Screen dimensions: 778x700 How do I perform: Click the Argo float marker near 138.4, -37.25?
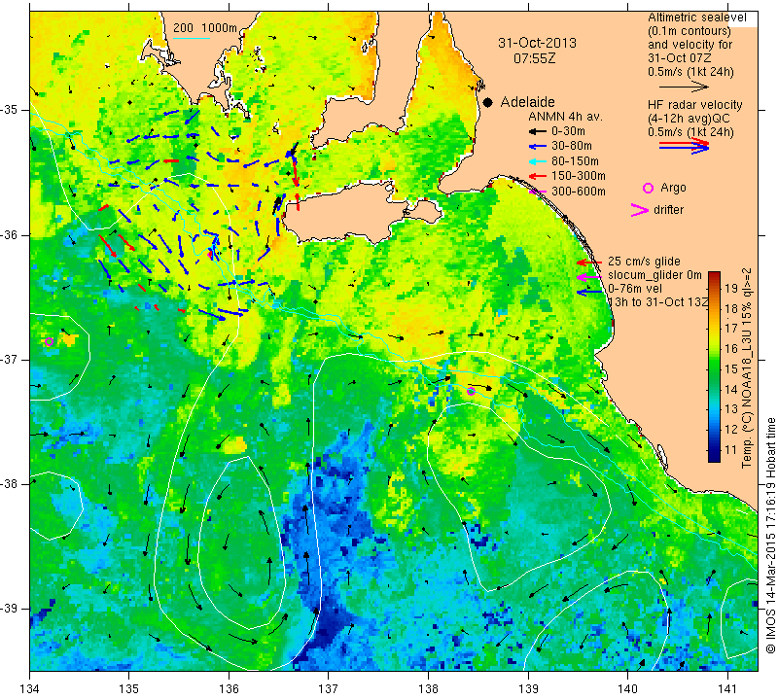point(471,391)
